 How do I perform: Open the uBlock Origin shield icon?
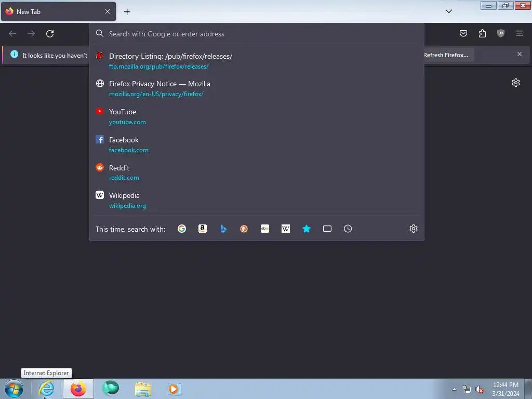tap(501, 33)
